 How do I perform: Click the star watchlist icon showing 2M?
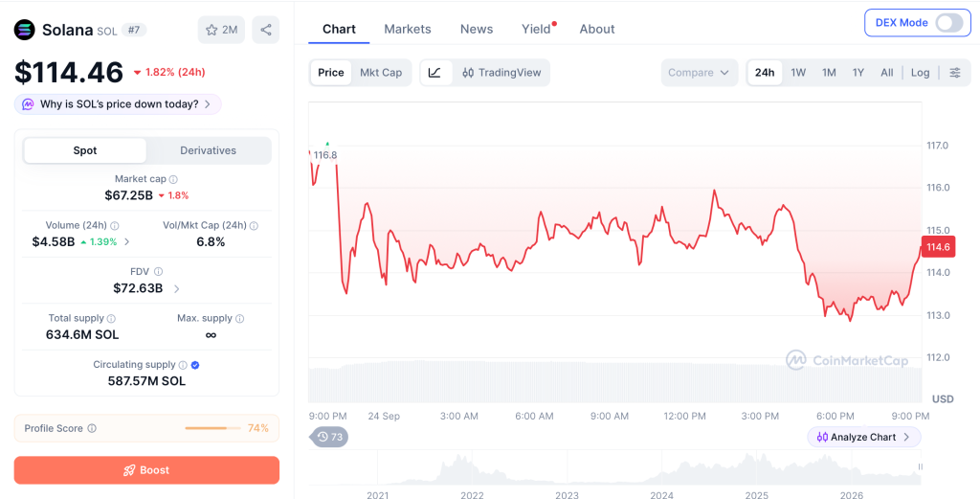coord(221,30)
